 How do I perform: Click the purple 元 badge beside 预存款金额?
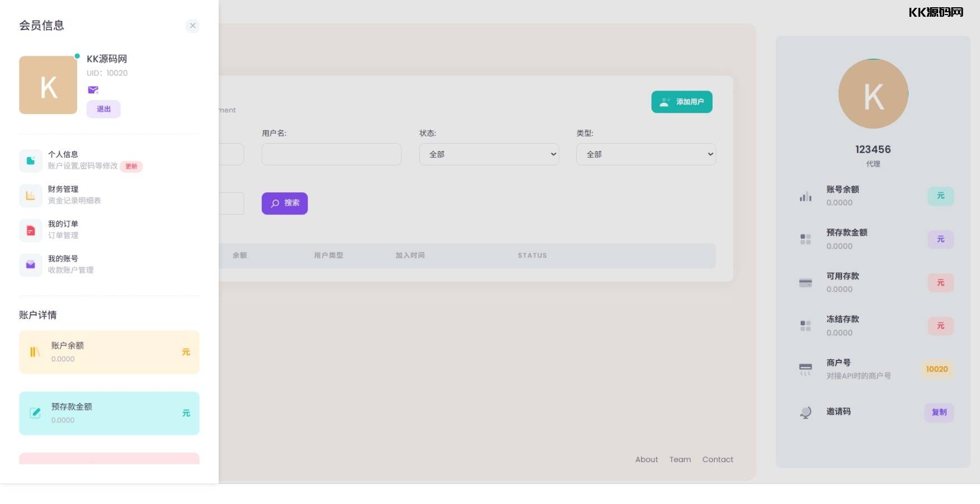click(940, 239)
